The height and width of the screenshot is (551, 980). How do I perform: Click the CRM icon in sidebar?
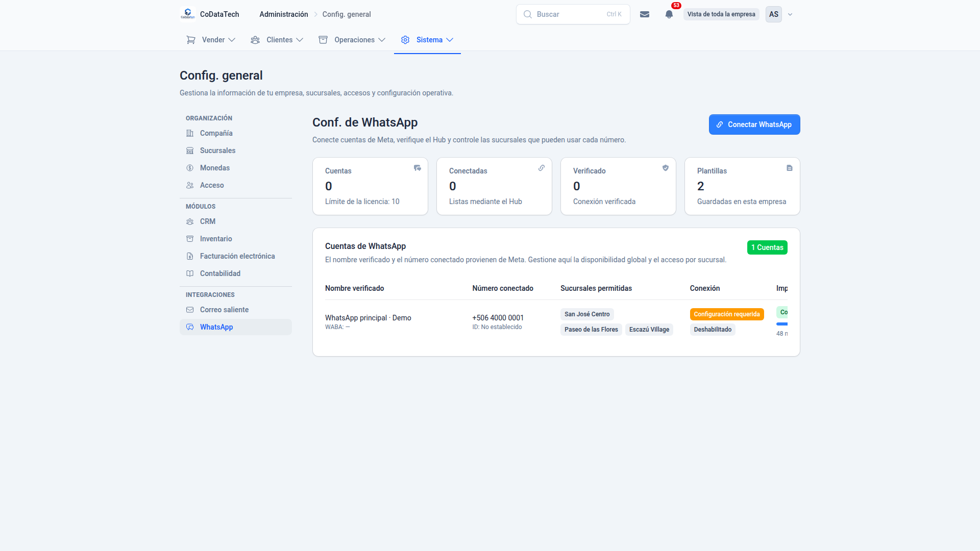(x=190, y=221)
